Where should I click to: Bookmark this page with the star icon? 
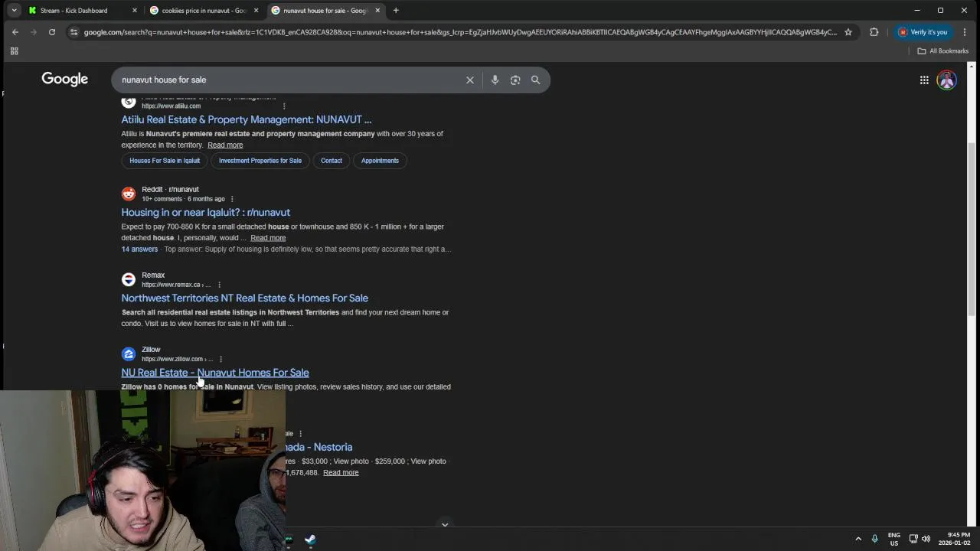(x=848, y=32)
